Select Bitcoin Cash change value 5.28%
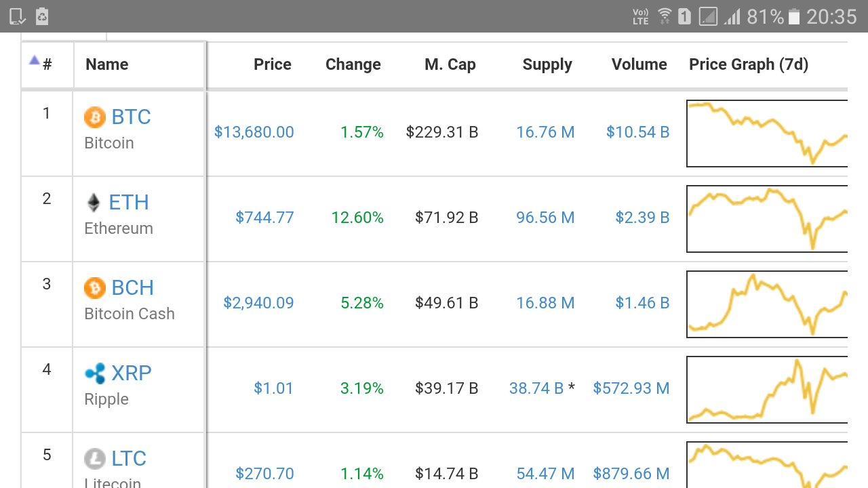 point(362,303)
